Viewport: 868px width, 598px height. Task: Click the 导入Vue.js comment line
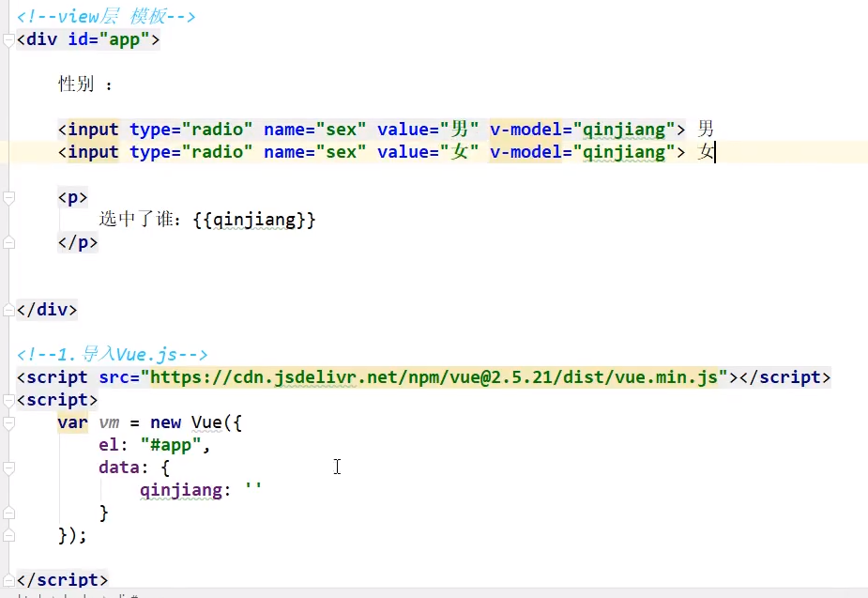click(113, 354)
